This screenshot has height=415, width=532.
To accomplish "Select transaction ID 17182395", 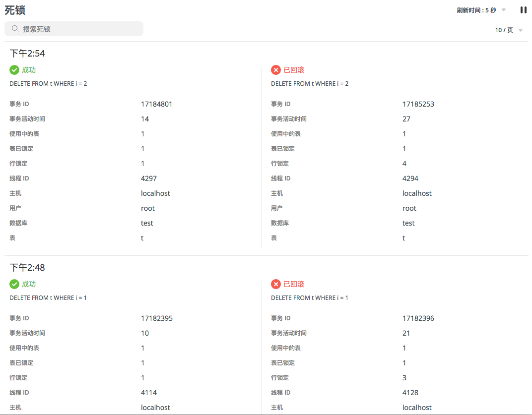I will 157,318.
